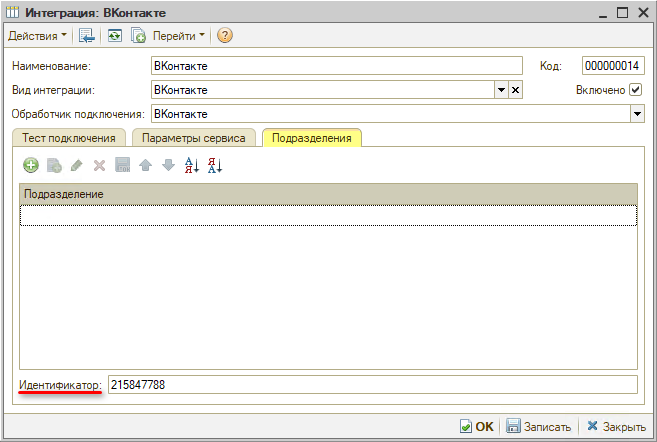Click the Подразделение column header
The width and height of the screenshot is (657, 442).
pos(328,194)
